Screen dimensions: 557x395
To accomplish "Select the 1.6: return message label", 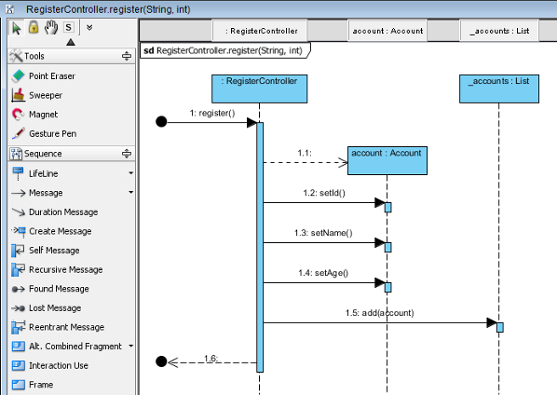I will pyautogui.click(x=211, y=358).
